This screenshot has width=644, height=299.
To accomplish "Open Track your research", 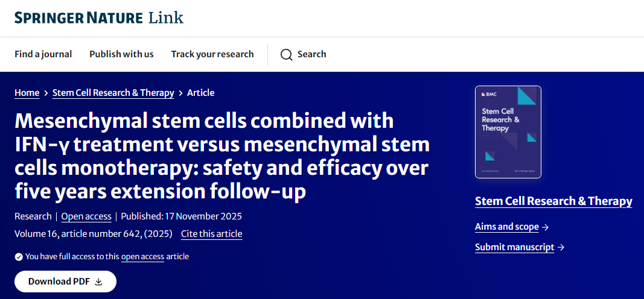I will coord(212,54).
